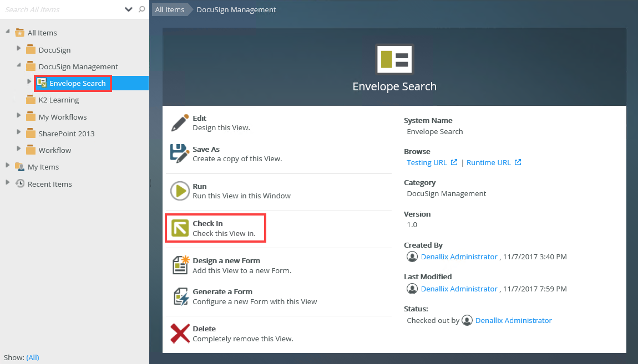
Task: Select the K2 Learning tree item
Action: click(x=59, y=100)
